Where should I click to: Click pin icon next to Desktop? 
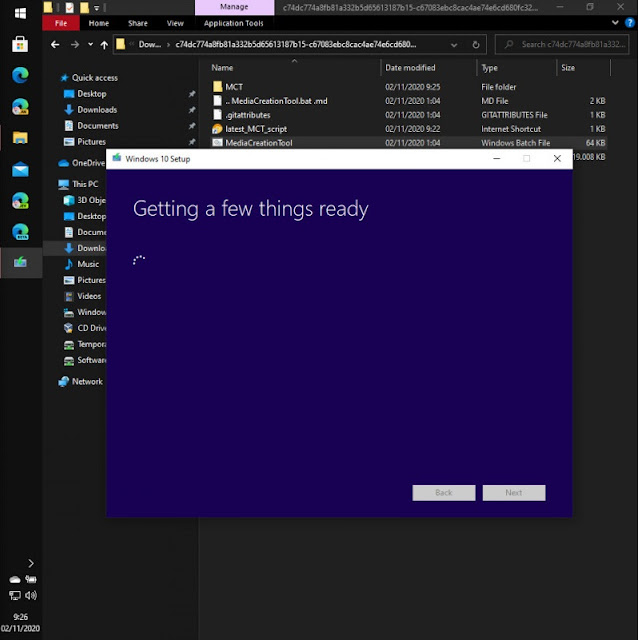pyautogui.click(x=191, y=94)
